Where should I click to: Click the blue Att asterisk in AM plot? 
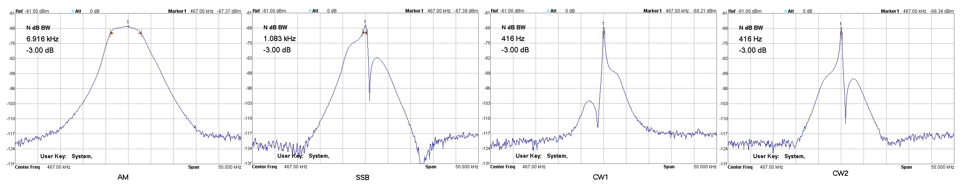point(73,11)
